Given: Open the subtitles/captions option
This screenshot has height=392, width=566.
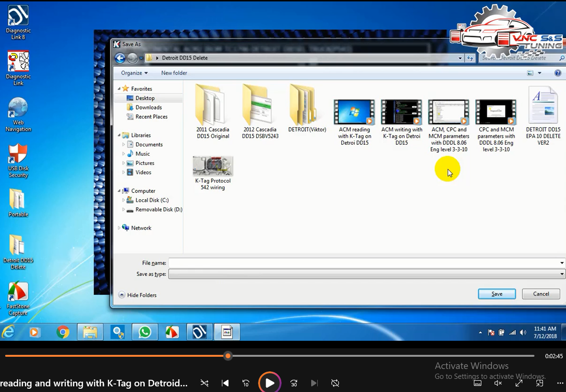Looking at the screenshot, I should [x=478, y=383].
